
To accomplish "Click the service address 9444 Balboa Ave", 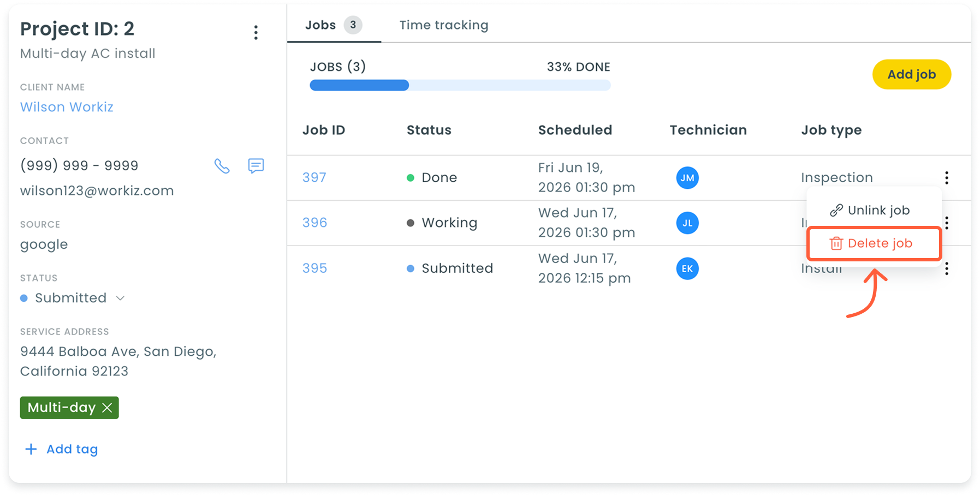I will 118,361.
